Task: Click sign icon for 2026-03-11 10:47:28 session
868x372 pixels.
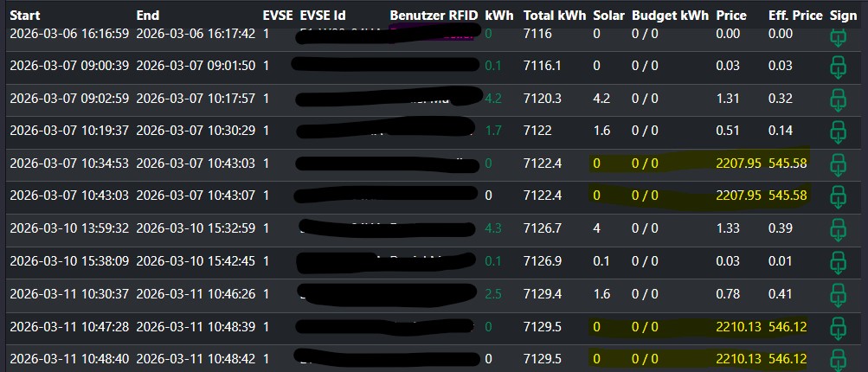Action: click(x=837, y=327)
